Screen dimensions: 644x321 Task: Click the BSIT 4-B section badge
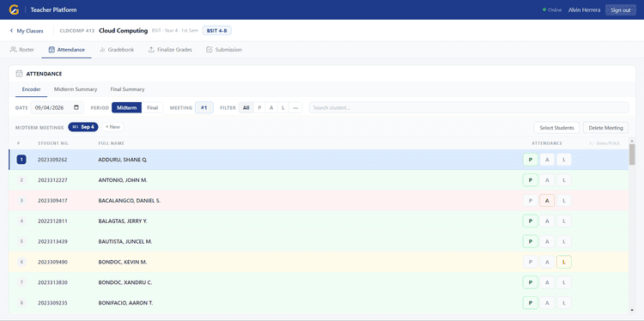tap(217, 31)
